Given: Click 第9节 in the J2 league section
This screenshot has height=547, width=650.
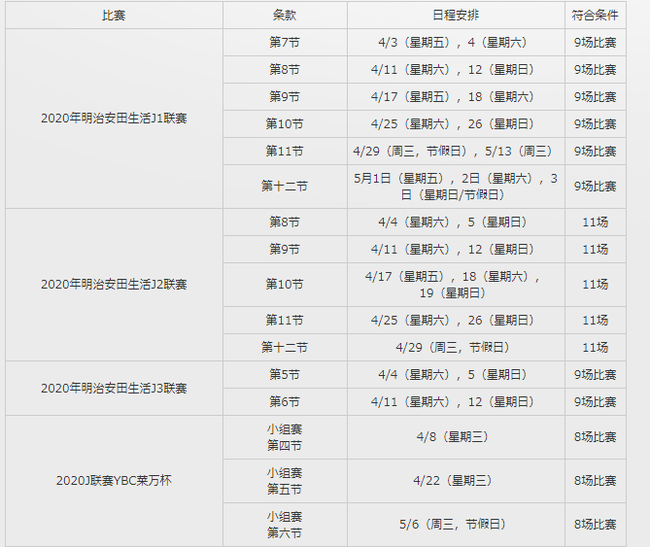Looking at the screenshot, I should [x=285, y=249].
